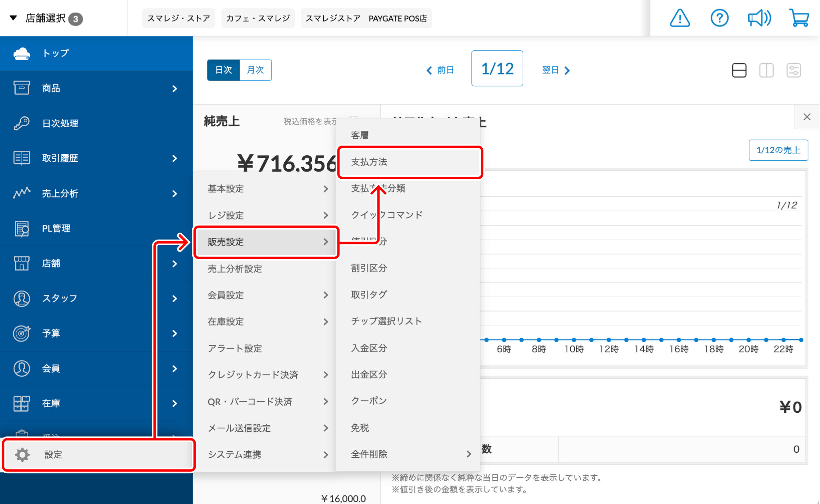Open the help question mark icon
The width and height of the screenshot is (820, 504).
pyautogui.click(x=719, y=18)
